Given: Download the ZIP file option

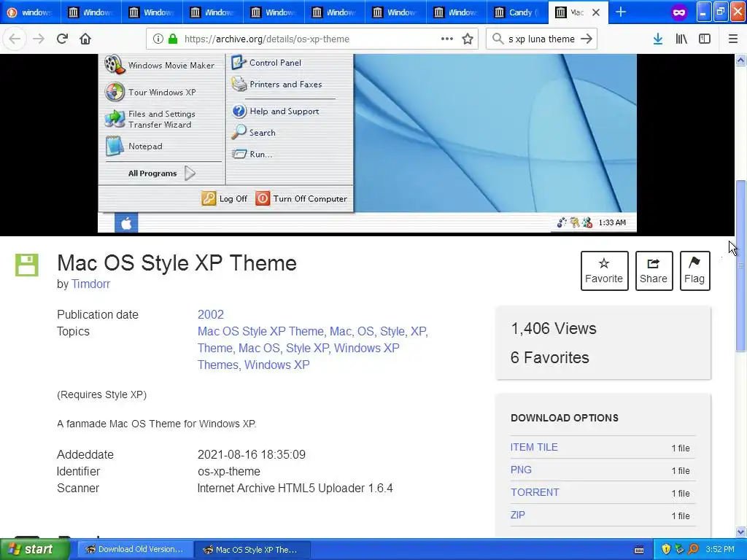Looking at the screenshot, I should tap(517, 515).
